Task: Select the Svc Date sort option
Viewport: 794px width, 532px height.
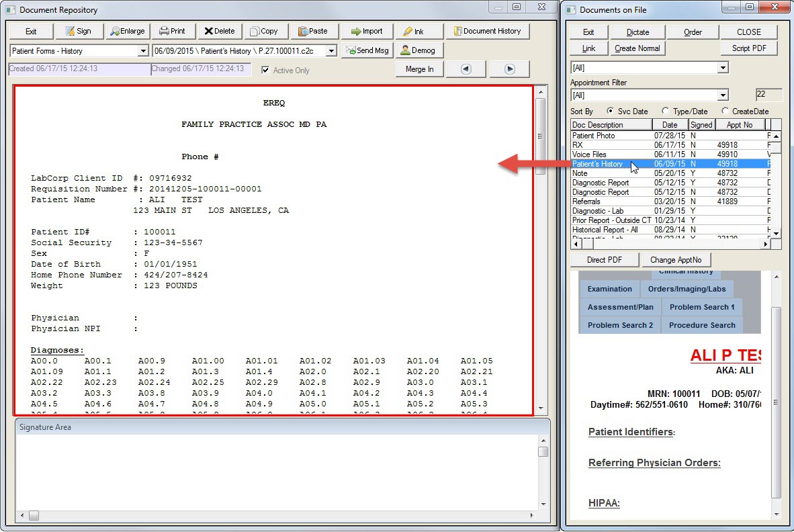Action: pyautogui.click(x=610, y=111)
